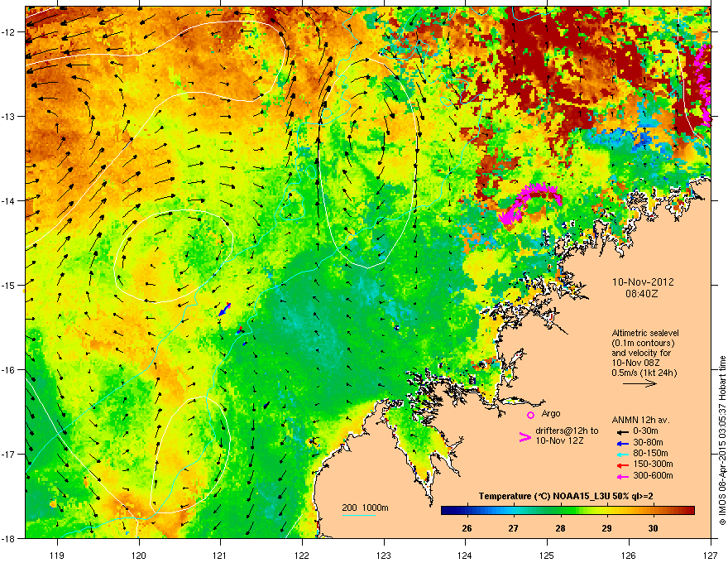Image resolution: width=728 pixels, height=563 pixels.
Task: Click the cyan bathymetry line sample under 200 1000m
Action: tap(358, 515)
